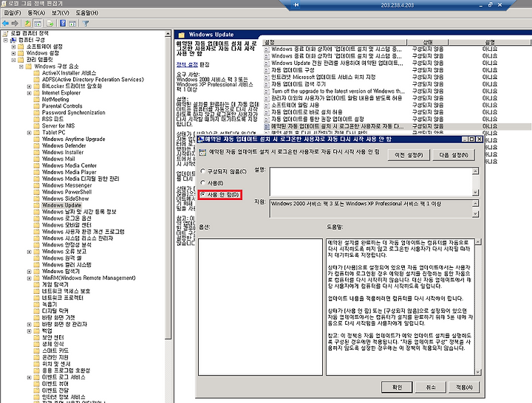Click the Back arrow toolbar icon

[x=5, y=23]
